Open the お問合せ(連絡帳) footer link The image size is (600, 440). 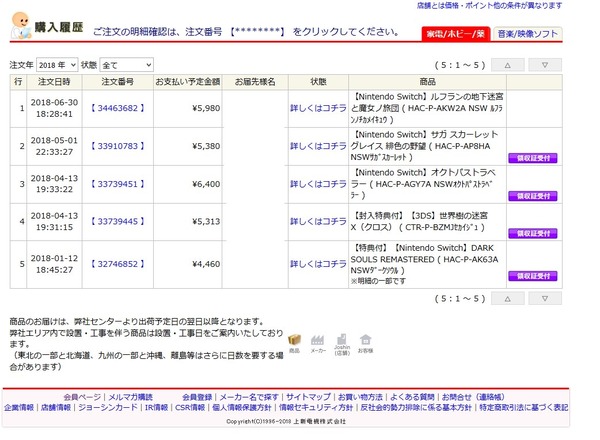473,397
